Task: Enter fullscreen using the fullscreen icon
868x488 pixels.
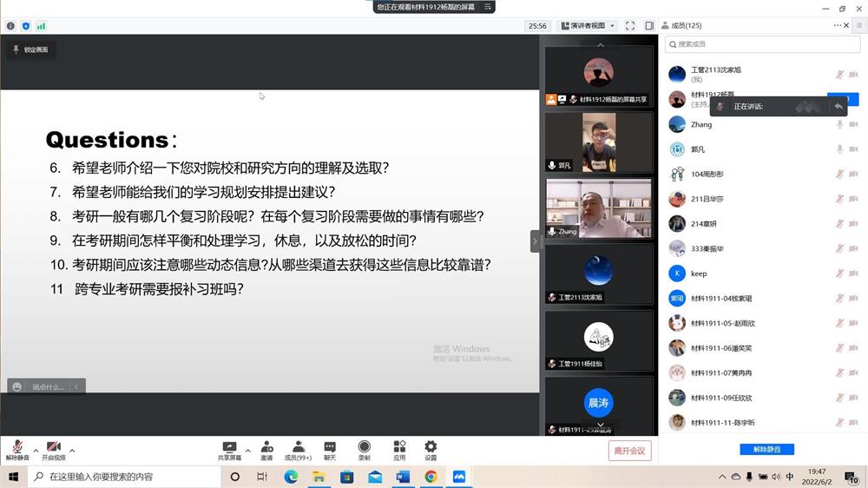Action: pos(630,26)
